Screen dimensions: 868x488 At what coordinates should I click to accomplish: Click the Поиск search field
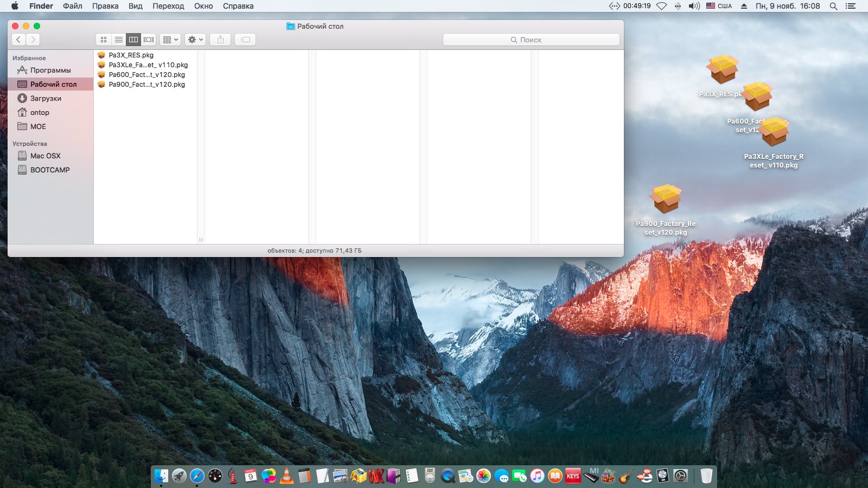pos(531,40)
